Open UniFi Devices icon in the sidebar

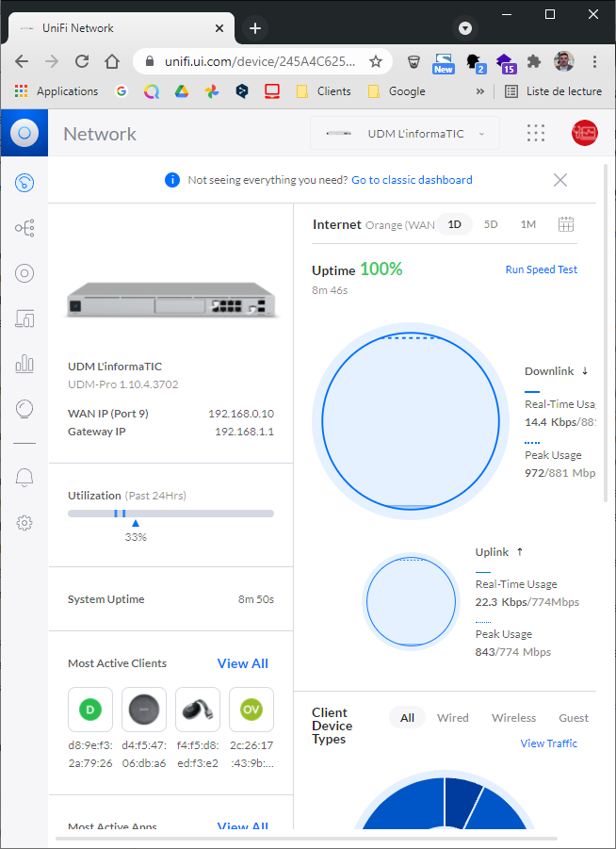point(24,273)
